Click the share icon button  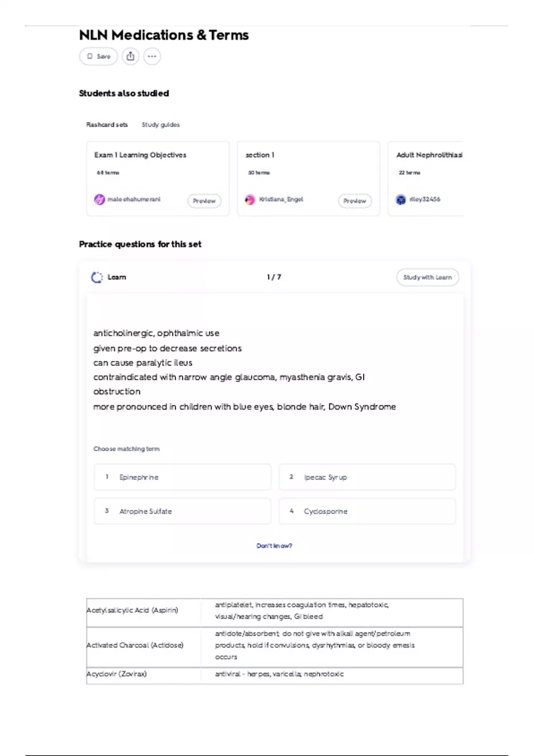(x=130, y=56)
